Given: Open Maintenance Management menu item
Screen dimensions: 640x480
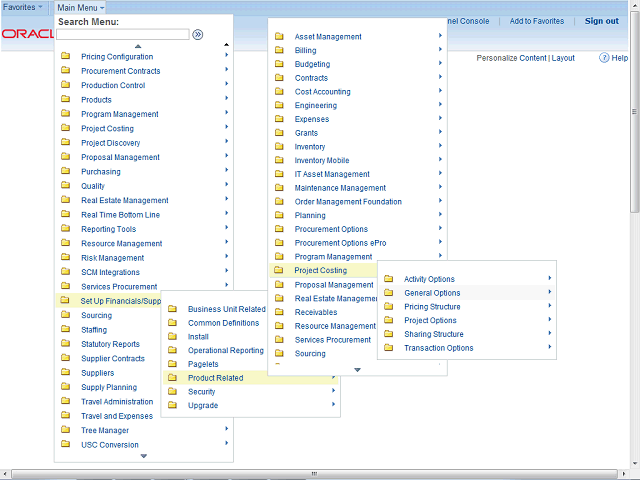Looking at the screenshot, I should point(340,188).
